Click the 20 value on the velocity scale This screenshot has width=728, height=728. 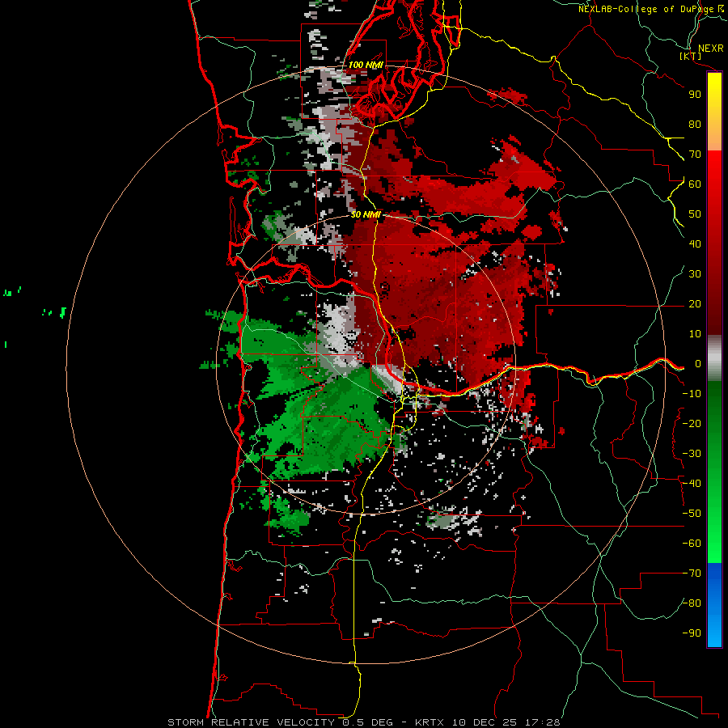tap(695, 303)
